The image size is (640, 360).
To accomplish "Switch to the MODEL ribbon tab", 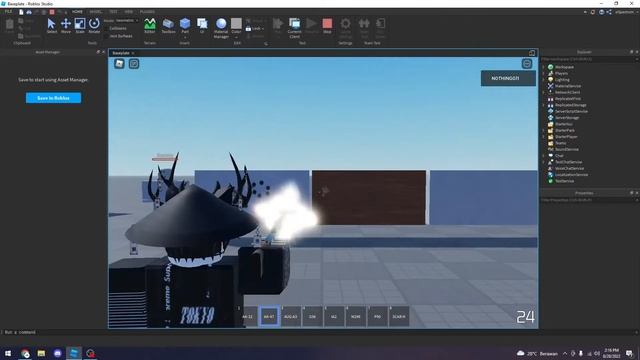I will tap(96, 12).
